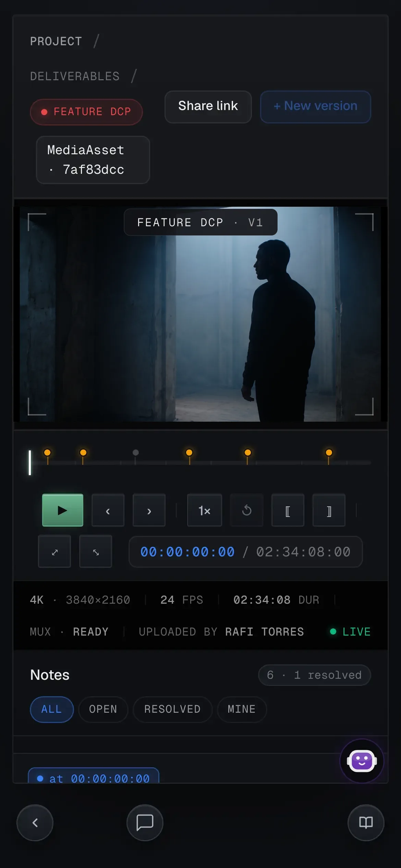Filter notes to RESOLVED
This screenshot has width=401, height=868.
pyautogui.click(x=173, y=709)
